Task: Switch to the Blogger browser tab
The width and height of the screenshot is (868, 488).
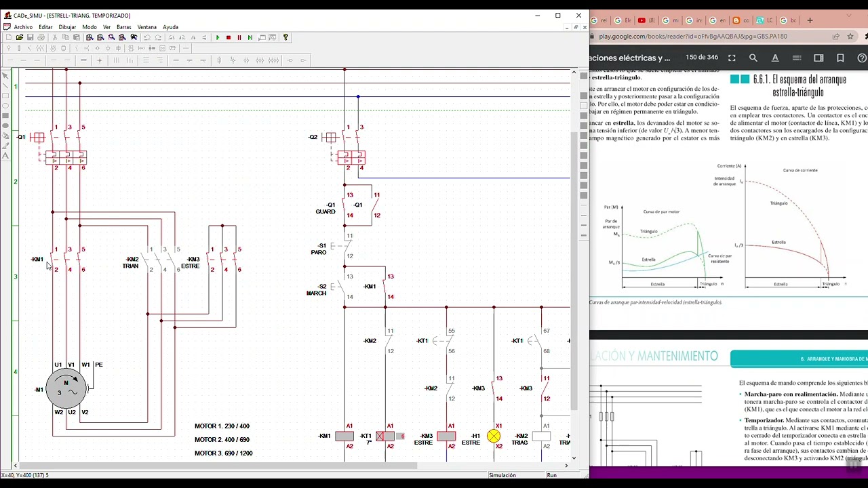Action: (x=741, y=20)
